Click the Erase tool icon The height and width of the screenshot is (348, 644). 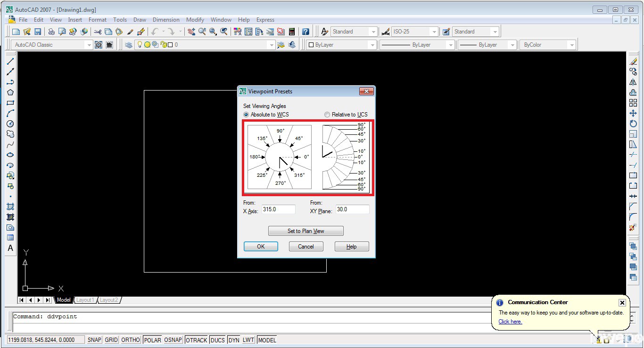click(x=633, y=61)
